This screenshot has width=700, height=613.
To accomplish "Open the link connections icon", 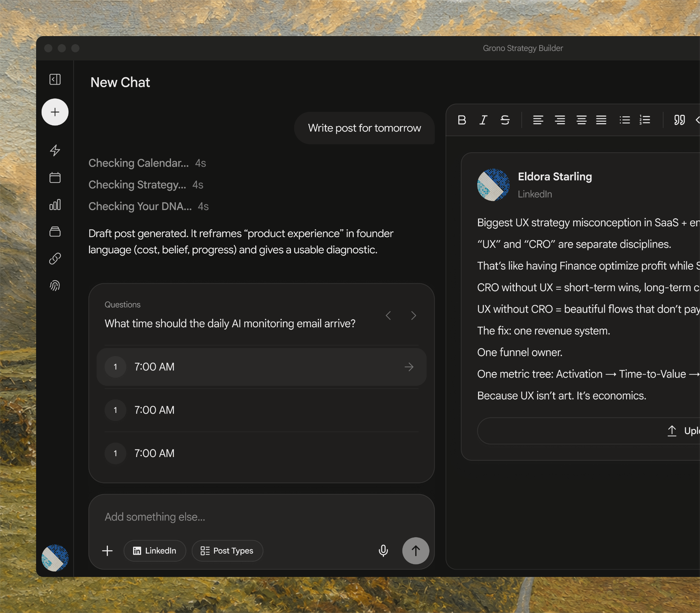I will pyautogui.click(x=55, y=259).
